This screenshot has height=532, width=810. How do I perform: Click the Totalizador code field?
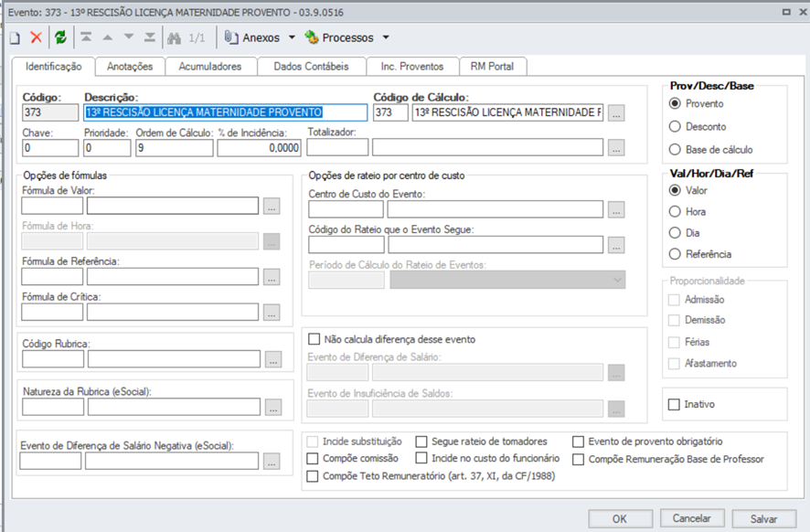click(x=337, y=147)
